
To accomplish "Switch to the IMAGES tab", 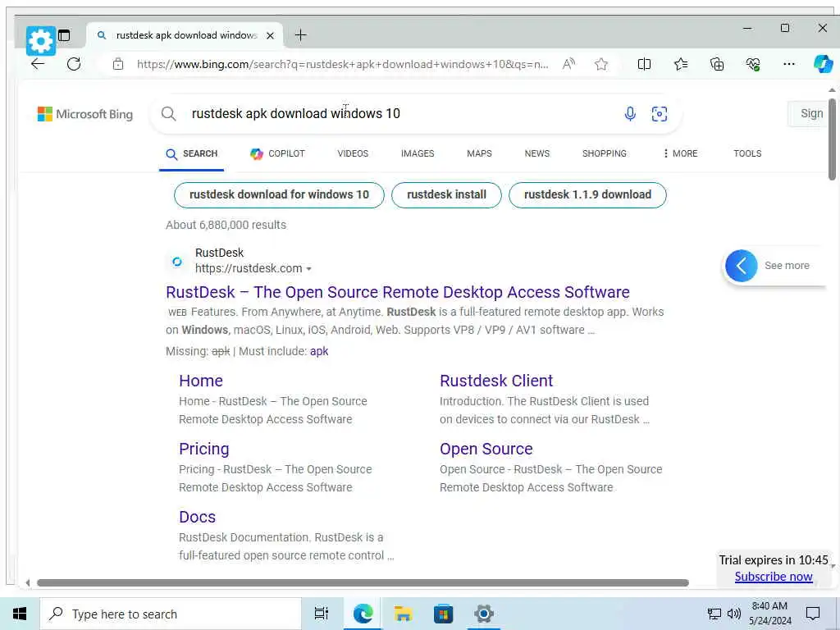I will click(418, 153).
